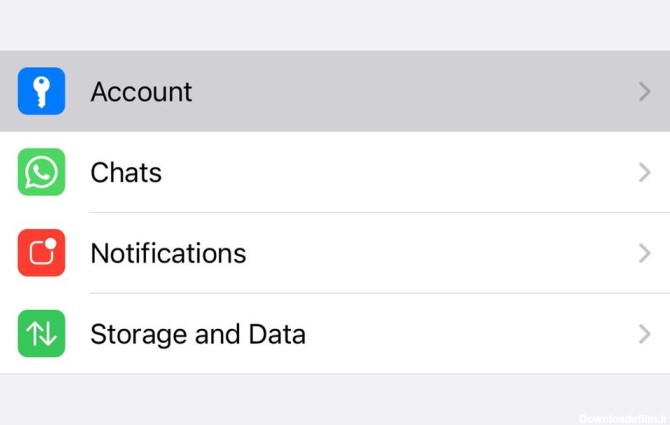Expand Account using its right chevron
670x425 pixels.
(x=644, y=92)
